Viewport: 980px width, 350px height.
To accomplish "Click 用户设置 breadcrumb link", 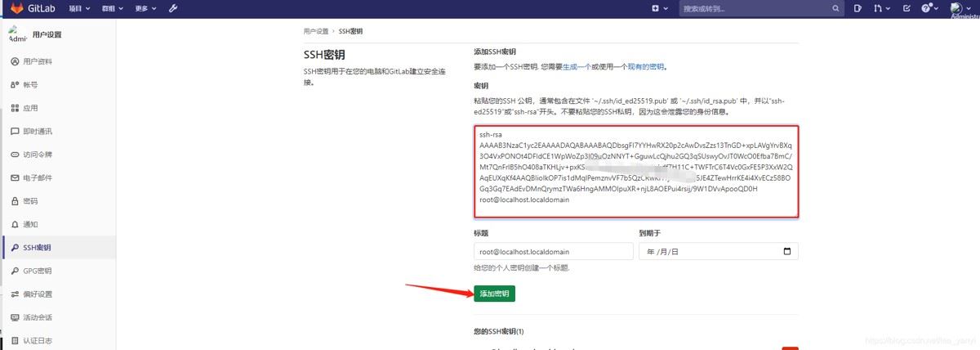I will click(316, 31).
